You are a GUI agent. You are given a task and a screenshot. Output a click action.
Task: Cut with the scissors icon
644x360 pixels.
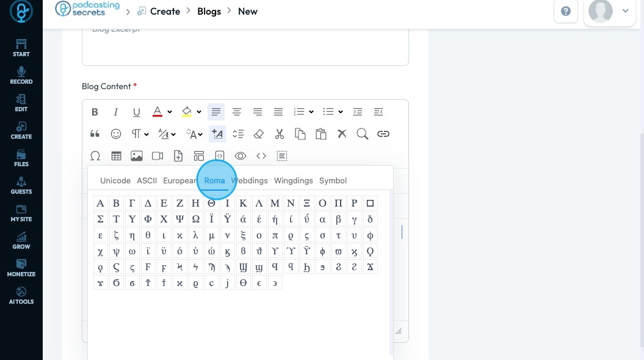pyautogui.click(x=280, y=134)
